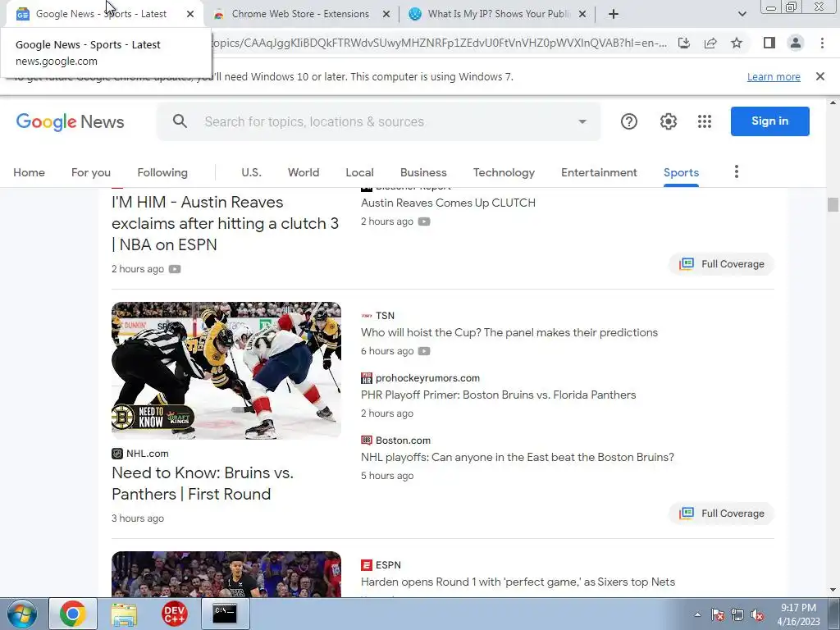The image size is (840, 630).
Task: Close the What Is My IP tab
Action: [582, 14]
